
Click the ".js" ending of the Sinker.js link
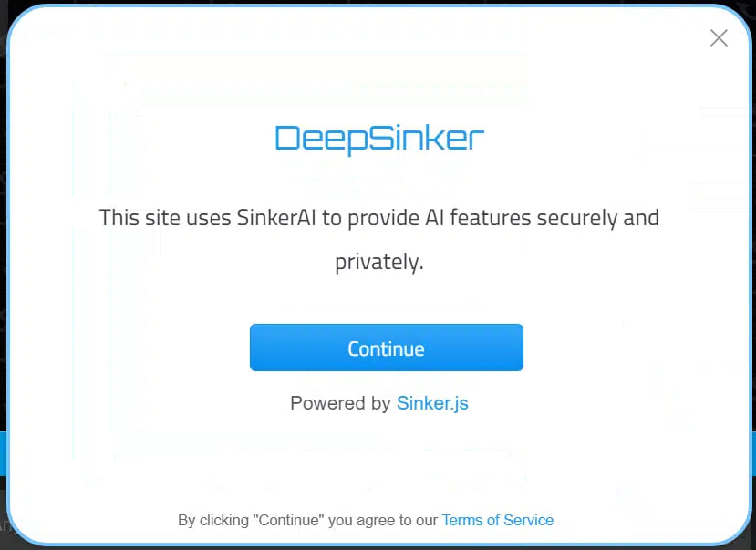pos(458,404)
